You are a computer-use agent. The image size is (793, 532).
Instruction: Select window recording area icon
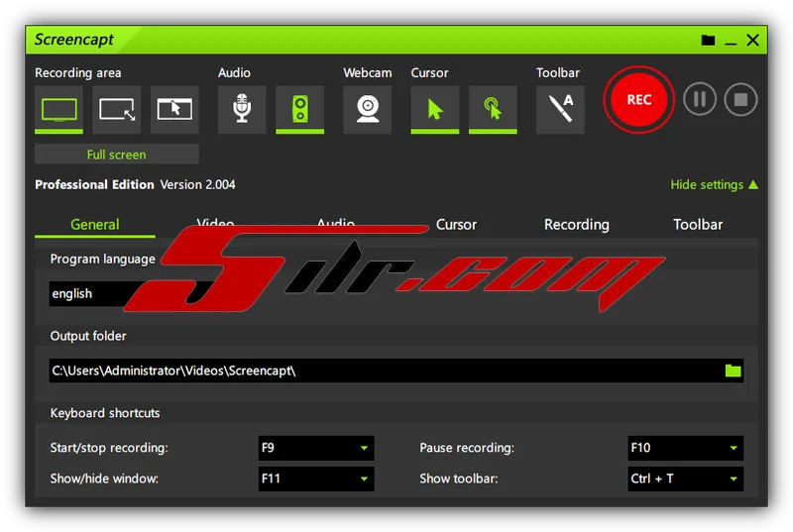[174, 109]
